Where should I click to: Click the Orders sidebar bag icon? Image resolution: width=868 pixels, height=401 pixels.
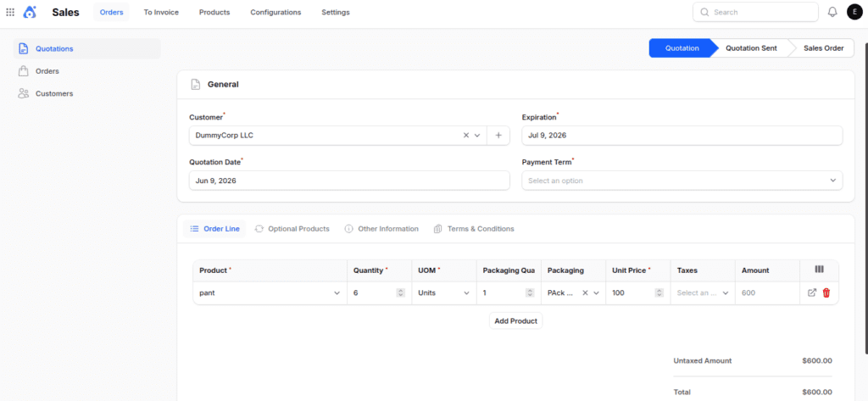click(23, 71)
